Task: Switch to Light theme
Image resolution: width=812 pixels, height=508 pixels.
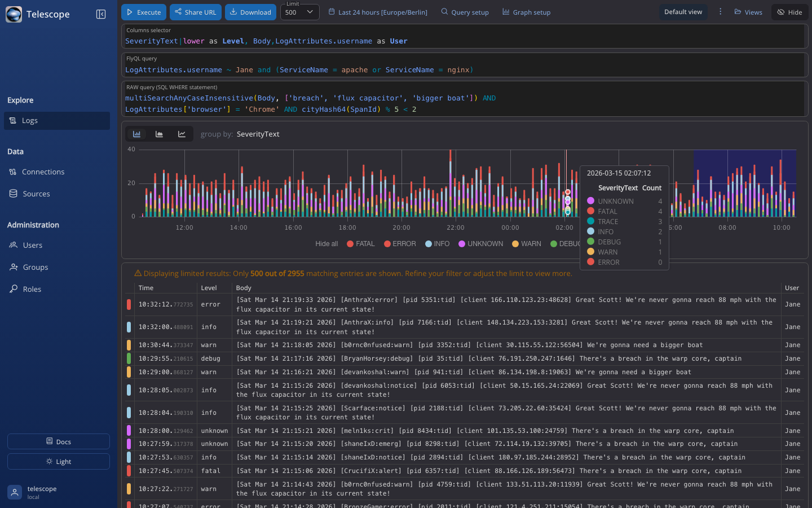Action: [x=59, y=462]
